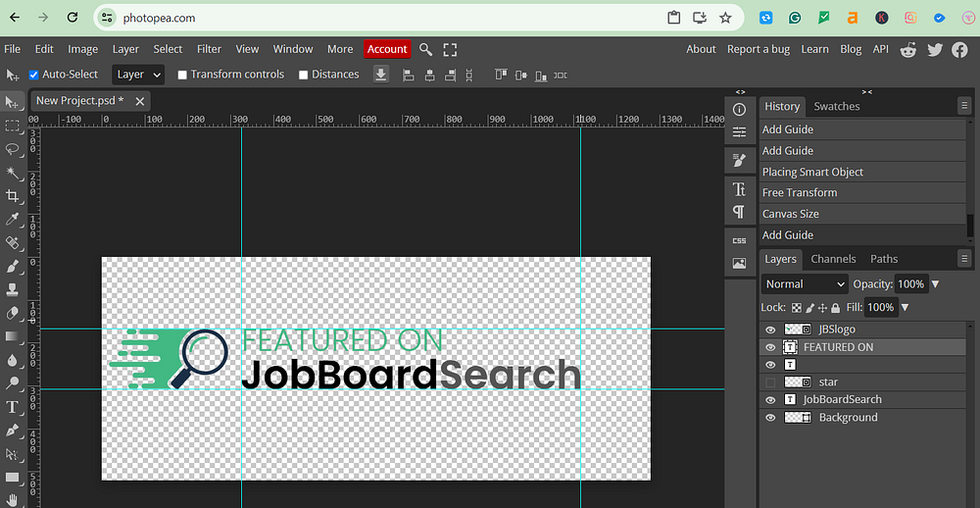Switch to the Channels tab
980x508 pixels.
point(833,259)
